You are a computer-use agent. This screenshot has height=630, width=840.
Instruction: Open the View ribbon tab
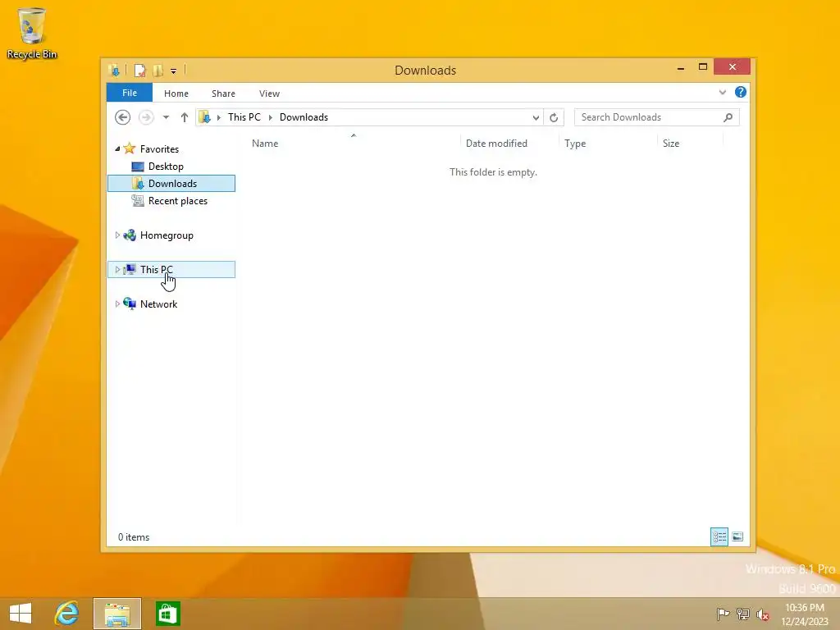click(269, 94)
